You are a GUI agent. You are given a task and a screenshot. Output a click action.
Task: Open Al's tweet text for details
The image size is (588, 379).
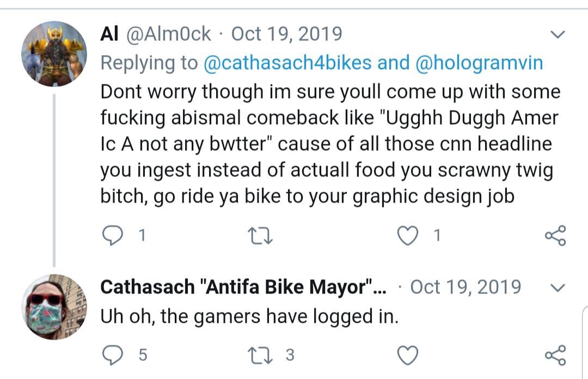(x=330, y=144)
